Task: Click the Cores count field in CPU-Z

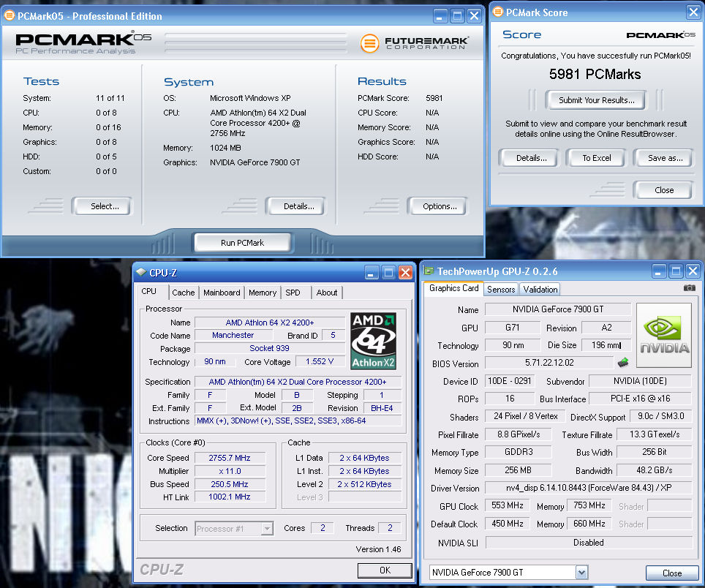Action: click(x=323, y=528)
